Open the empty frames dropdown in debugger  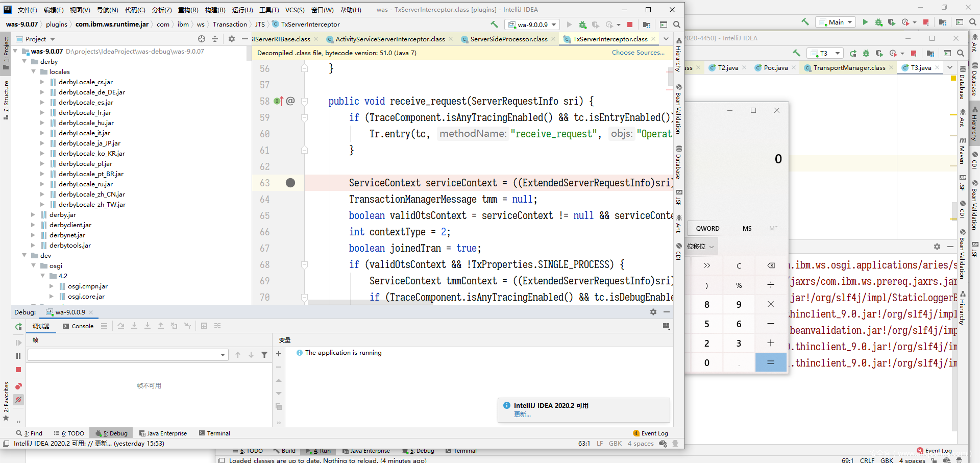click(x=223, y=355)
